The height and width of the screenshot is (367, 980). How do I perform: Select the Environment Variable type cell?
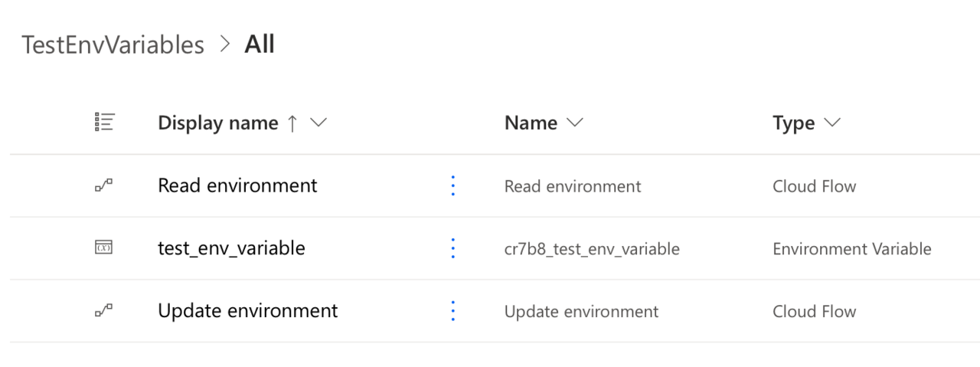coord(852,249)
